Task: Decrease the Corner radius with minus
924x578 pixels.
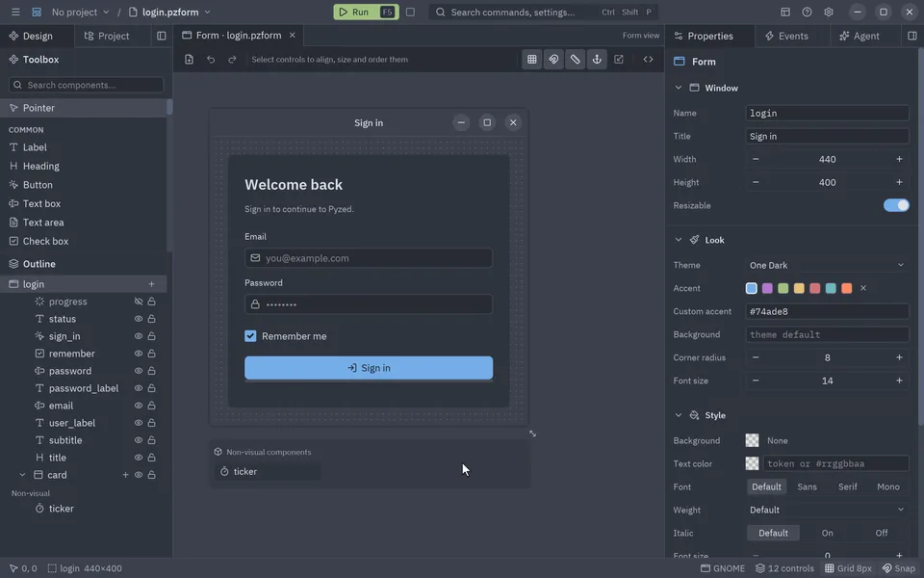Action: (756, 357)
